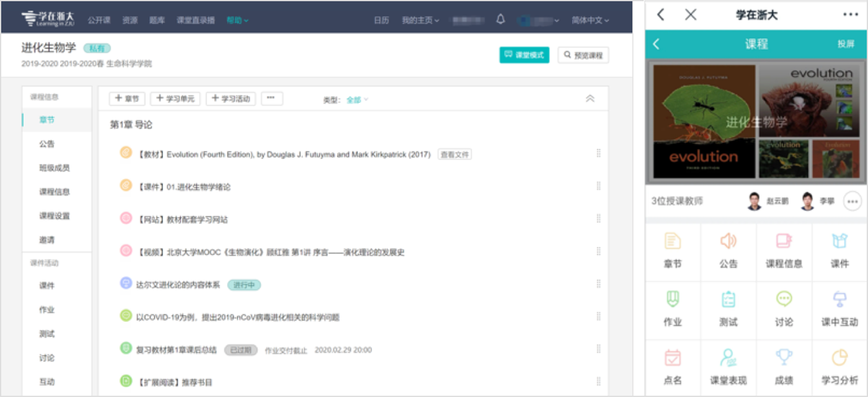The height and width of the screenshot is (397, 868).
Task: Open the 日历 calendar menu item
Action: 381,19
